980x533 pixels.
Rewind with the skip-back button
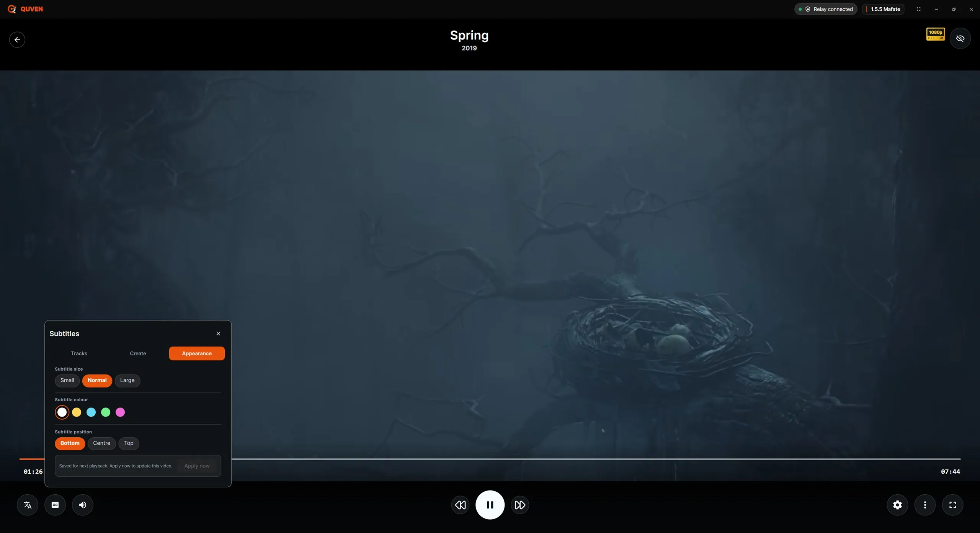460,505
